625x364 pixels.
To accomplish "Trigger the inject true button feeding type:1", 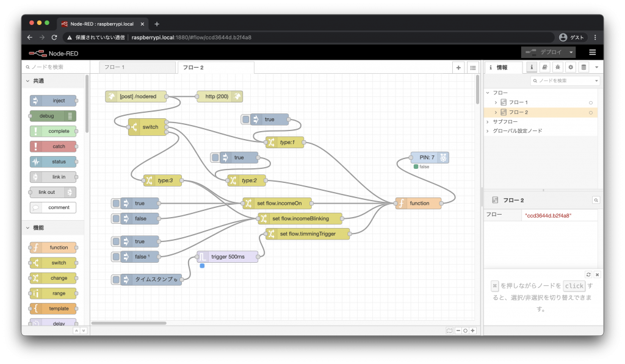I will click(x=246, y=119).
